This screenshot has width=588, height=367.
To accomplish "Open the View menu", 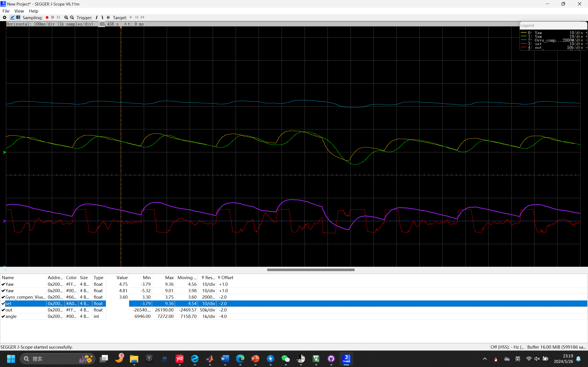I will [x=19, y=11].
